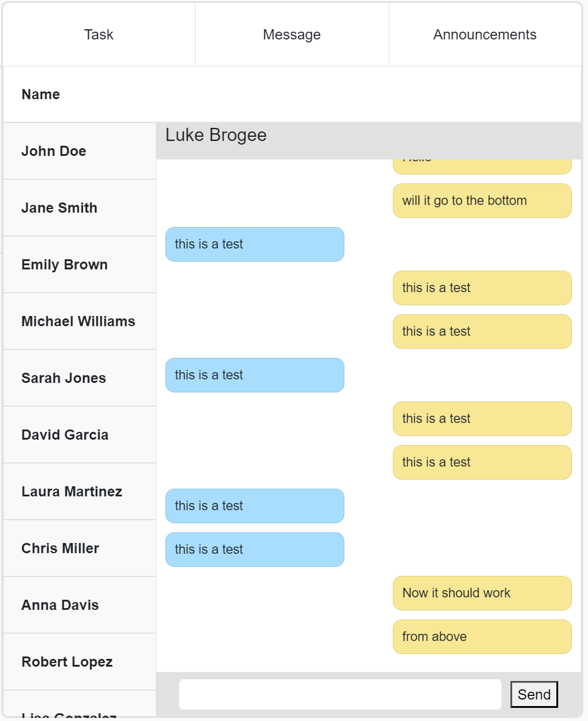
Task: Click the 'will it go to the bottom' message
Action: click(x=481, y=201)
